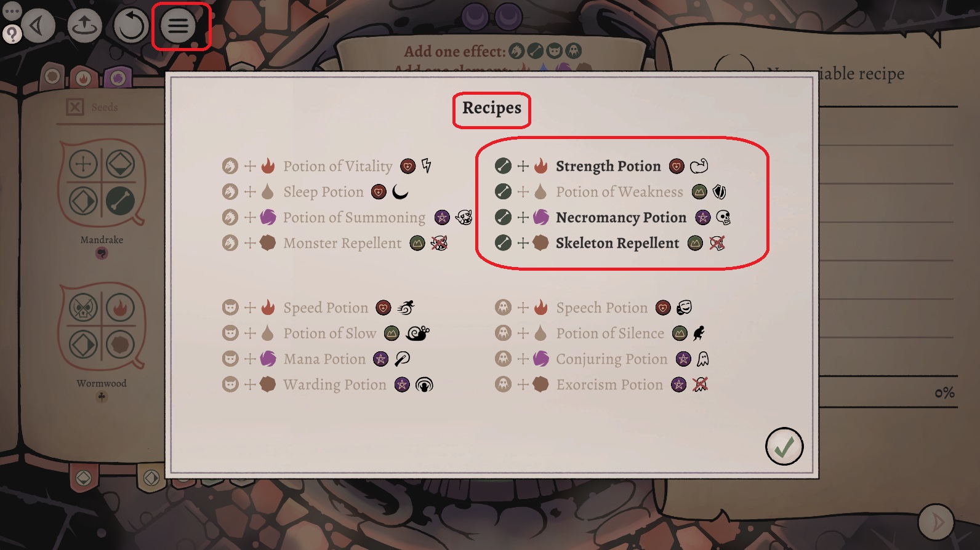The height and width of the screenshot is (550, 980).
Task: Select the Necromancy Potion recipe
Action: 621,218
